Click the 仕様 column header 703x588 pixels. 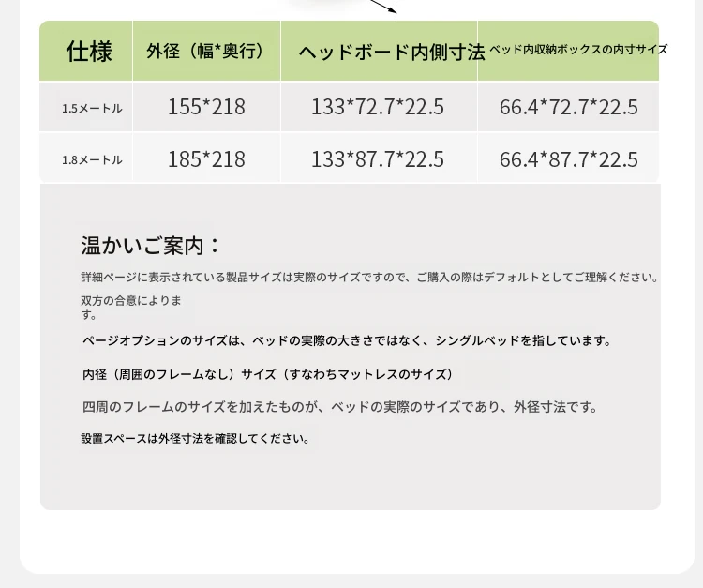click(89, 52)
